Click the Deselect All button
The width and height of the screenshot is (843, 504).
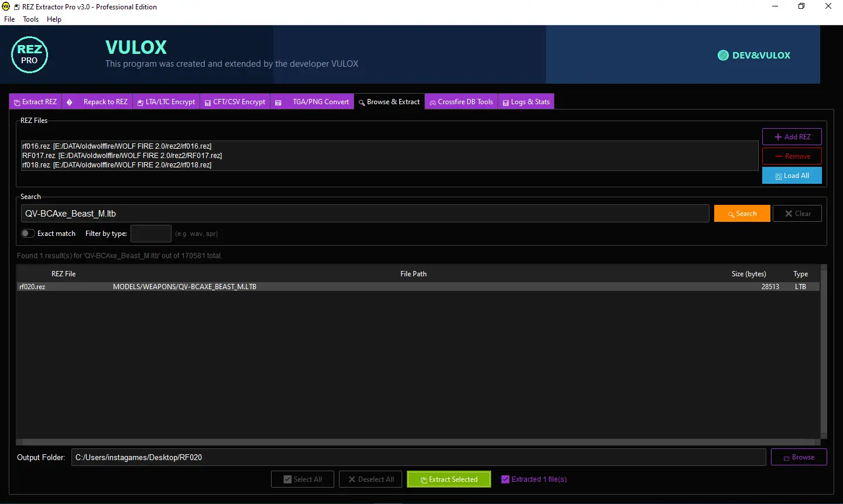click(x=371, y=479)
